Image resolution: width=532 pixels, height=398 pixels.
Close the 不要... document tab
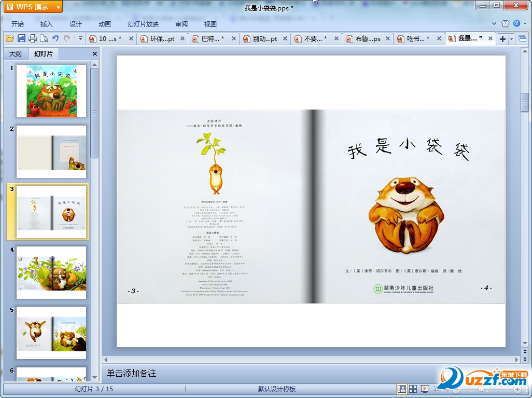(336, 39)
